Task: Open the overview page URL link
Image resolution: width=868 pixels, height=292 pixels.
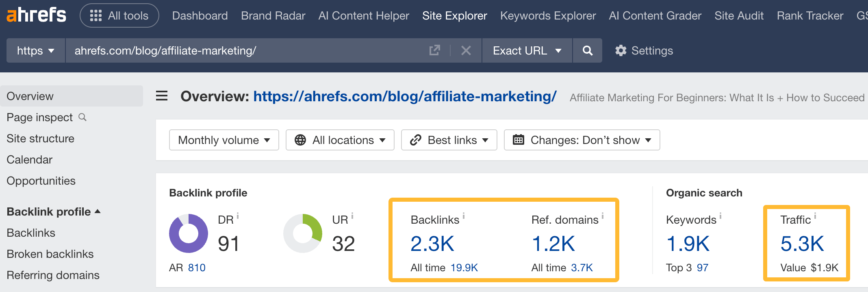Action: 405,96
